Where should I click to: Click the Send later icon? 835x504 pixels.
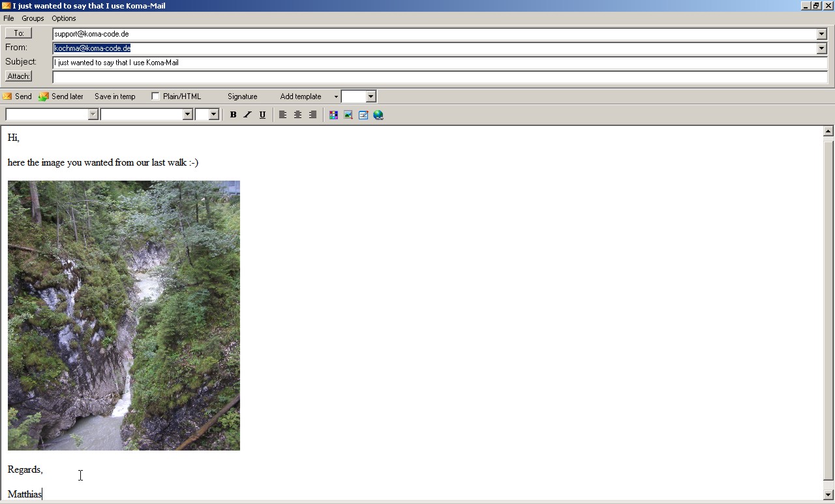pyautogui.click(x=43, y=96)
